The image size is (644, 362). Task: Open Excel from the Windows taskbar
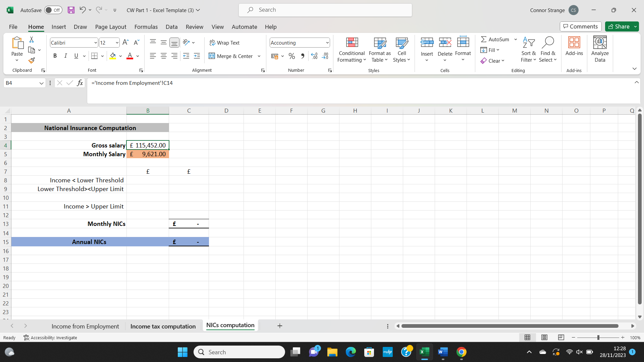pos(424,352)
